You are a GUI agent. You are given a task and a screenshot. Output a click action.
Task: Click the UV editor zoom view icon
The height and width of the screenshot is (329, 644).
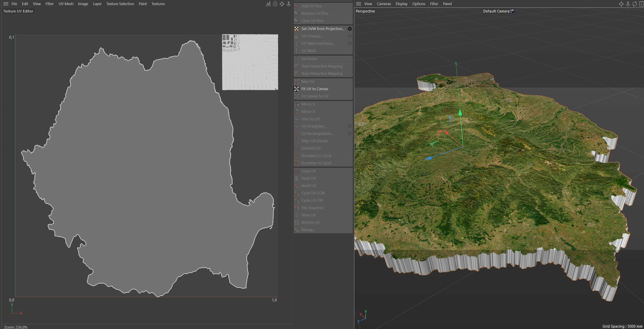click(289, 4)
